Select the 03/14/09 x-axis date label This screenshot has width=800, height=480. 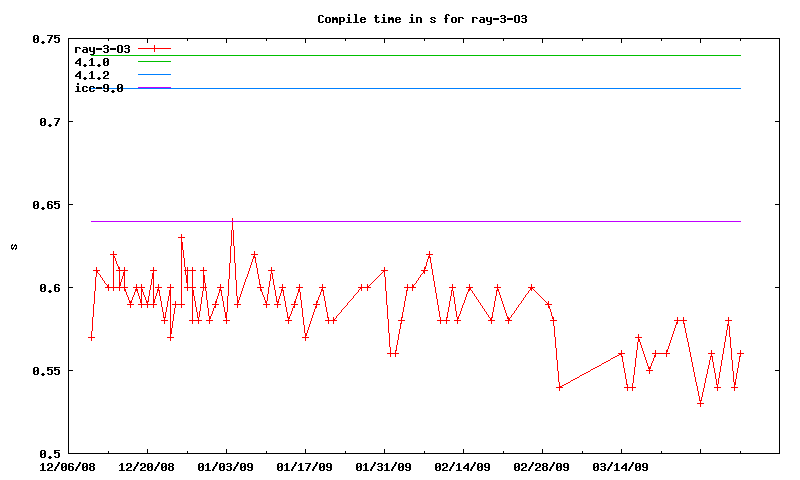(x=621, y=467)
